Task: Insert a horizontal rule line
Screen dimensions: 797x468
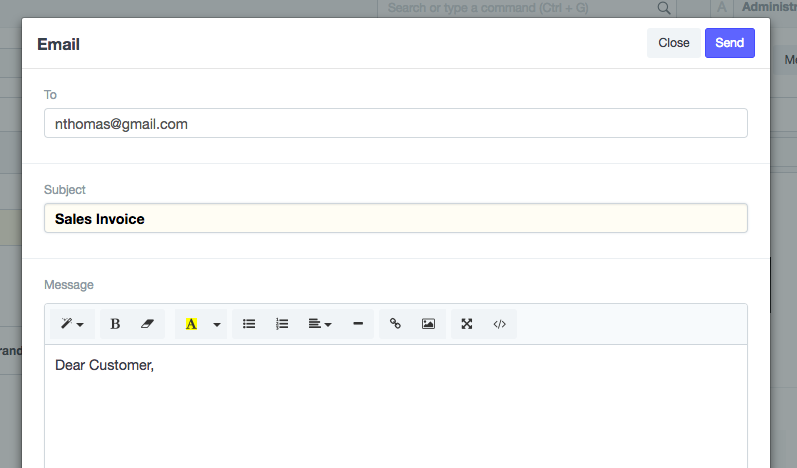Action: 358,324
